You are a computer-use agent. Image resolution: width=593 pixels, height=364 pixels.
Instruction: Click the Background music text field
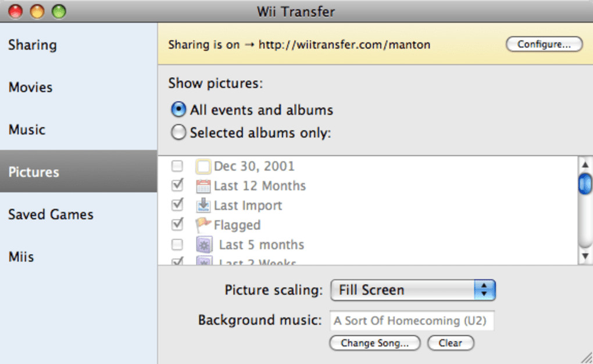[412, 320]
